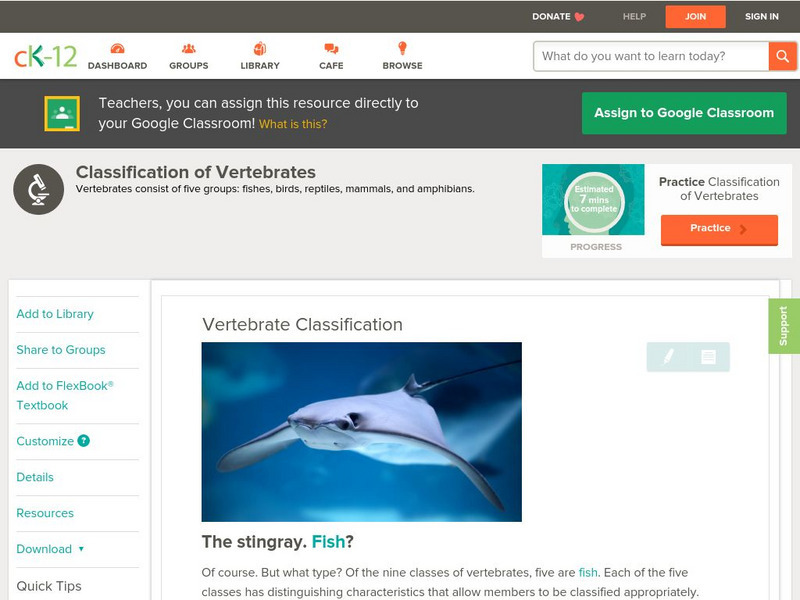Click the microscope subject icon
The width and height of the screenshot is (800, 600).
click(x=39, y=189)
